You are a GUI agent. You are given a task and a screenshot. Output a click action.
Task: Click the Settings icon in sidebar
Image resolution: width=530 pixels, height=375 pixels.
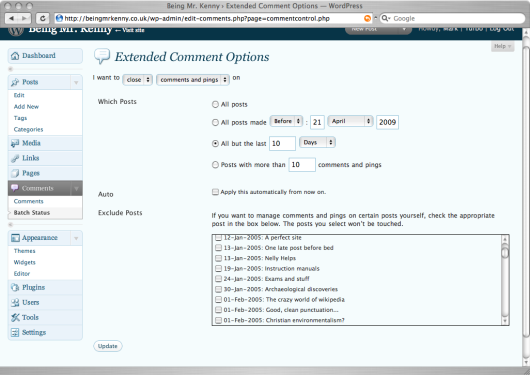[x=15, y=332]
